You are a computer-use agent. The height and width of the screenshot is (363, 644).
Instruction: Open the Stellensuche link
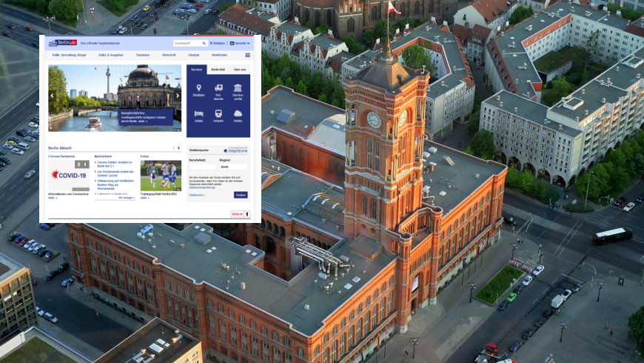(x=197, y=195)
